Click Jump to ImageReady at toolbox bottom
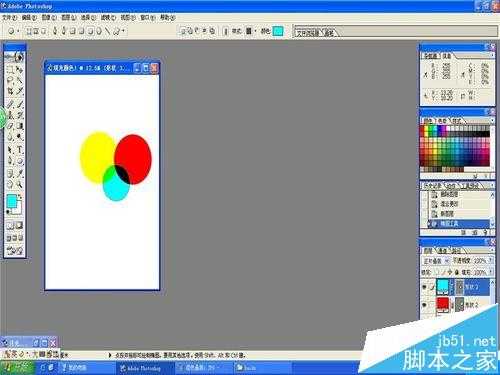 [15, 250]
